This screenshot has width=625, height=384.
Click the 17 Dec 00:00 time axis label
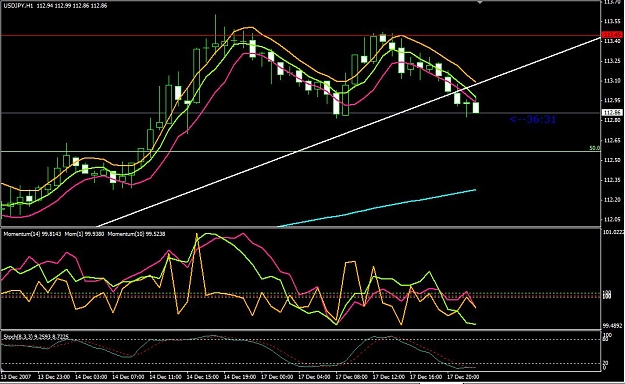[277, 377]
